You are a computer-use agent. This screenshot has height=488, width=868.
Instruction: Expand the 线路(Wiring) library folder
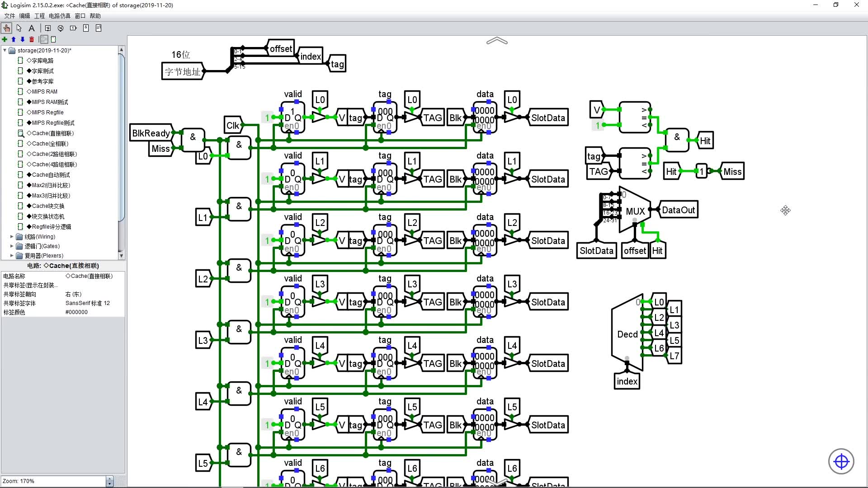(x=12, y=236)
